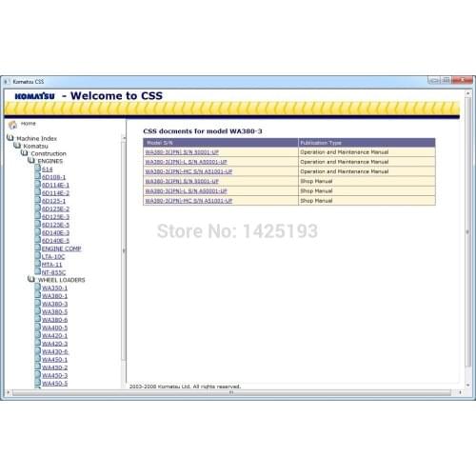Click the horizontal scrollbar left arrow
This screenshot has height=476, width=476.
pyautogui.click(x=8, y=393)
